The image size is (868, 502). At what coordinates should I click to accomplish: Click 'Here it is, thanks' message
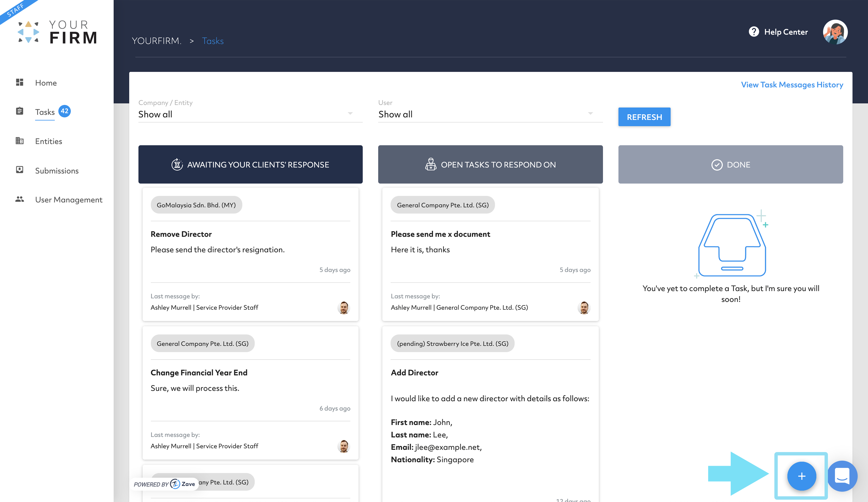(420, 249)
